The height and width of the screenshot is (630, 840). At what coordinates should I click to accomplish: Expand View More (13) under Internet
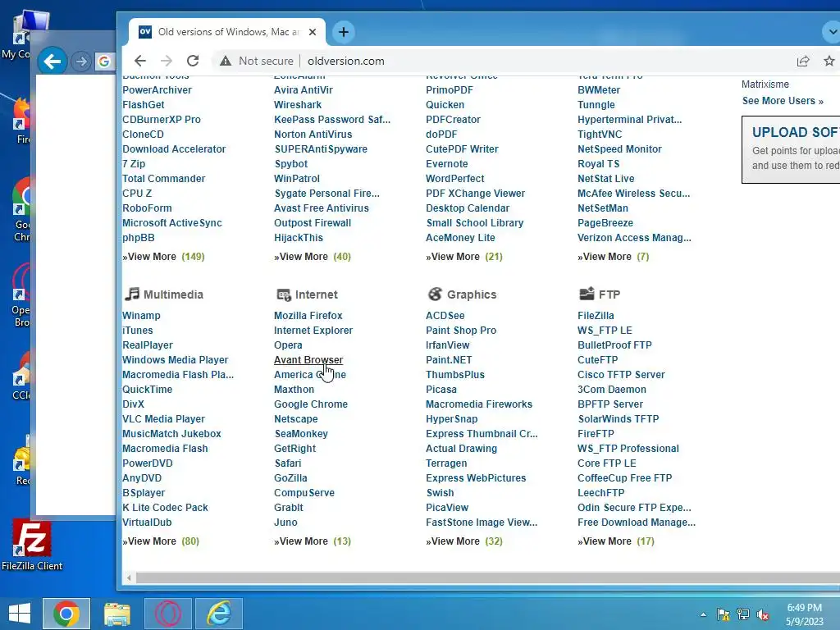(313, 541)
